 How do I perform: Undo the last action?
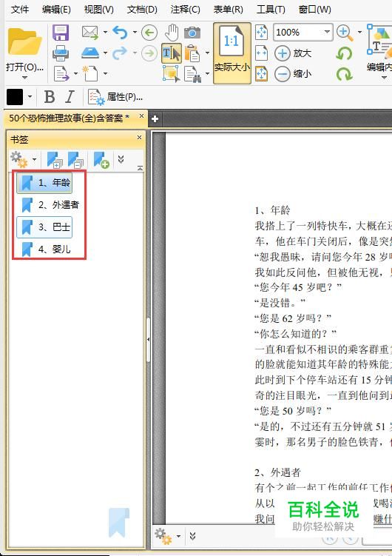pos(120,33)
